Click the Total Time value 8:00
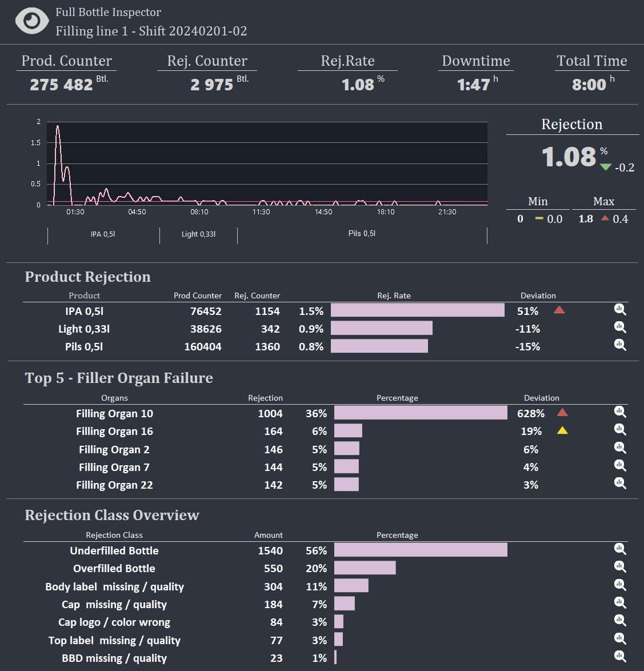This screenshot has height=671, width=644. point(589,85)
